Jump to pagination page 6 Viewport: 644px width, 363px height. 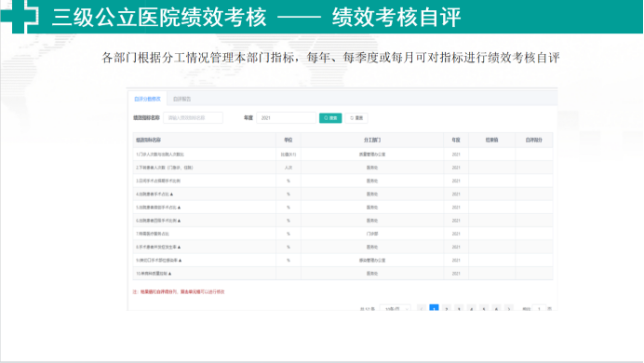(x=497, y=308)
